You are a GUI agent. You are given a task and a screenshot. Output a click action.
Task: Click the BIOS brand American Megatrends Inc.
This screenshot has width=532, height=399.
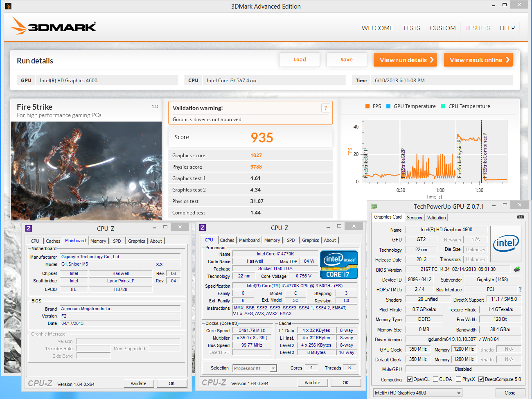click(120, 309)
